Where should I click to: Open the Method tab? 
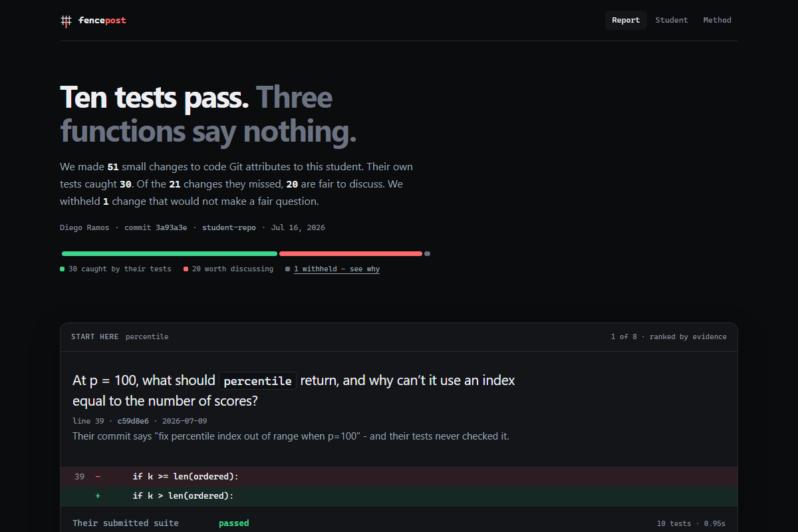[718, 20]
